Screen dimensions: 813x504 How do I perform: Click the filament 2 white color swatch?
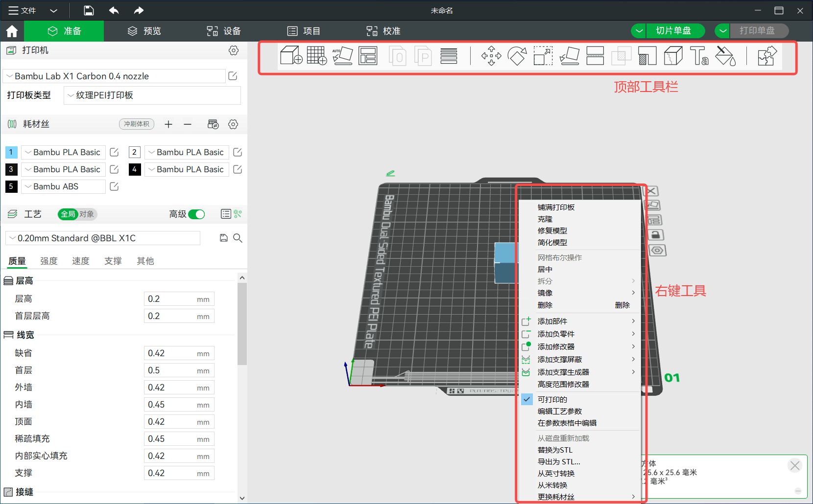click(135, 152)
